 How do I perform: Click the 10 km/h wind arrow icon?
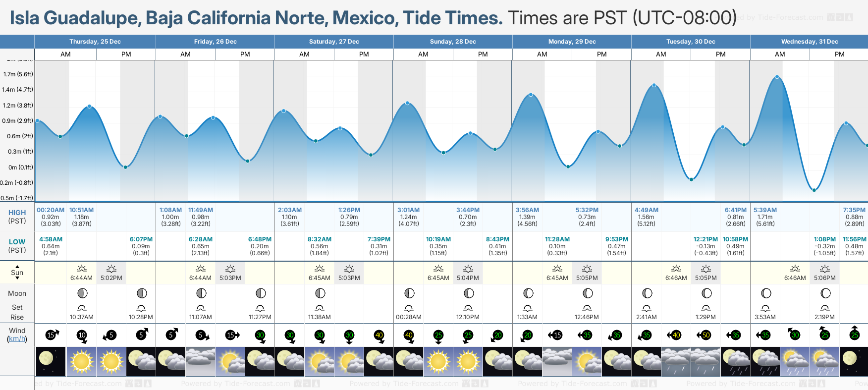(x=82, y=335)
